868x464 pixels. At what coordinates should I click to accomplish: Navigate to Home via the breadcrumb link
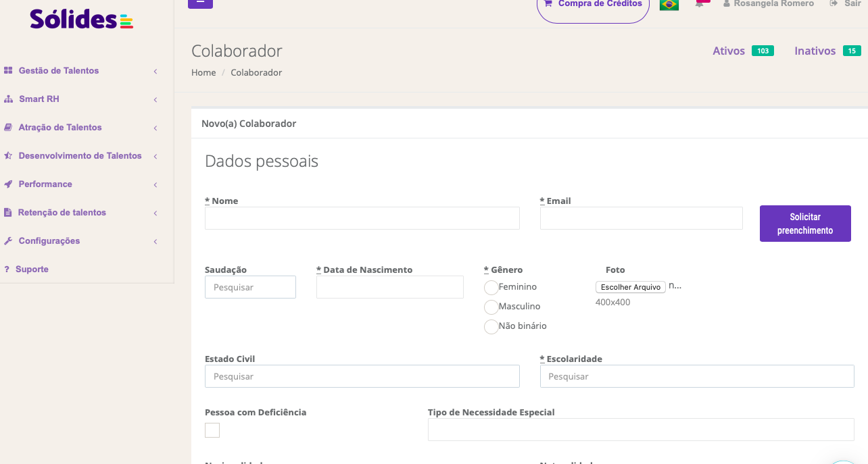203,72
